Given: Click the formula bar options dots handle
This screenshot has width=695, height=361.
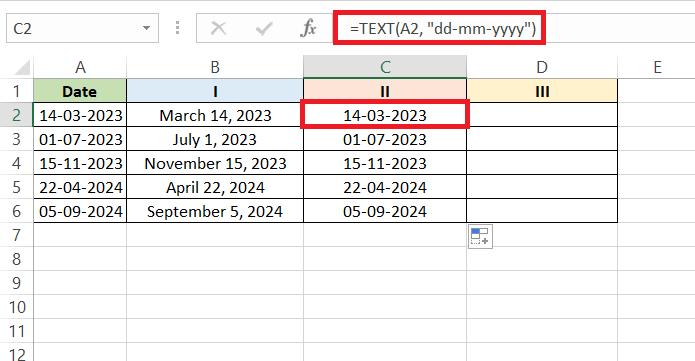Looking at the screenshot, I should click(177, 28).
